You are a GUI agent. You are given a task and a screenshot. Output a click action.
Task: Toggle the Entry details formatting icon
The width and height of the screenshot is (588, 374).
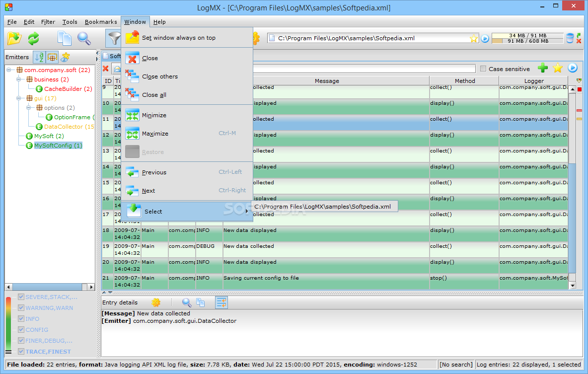221,302
